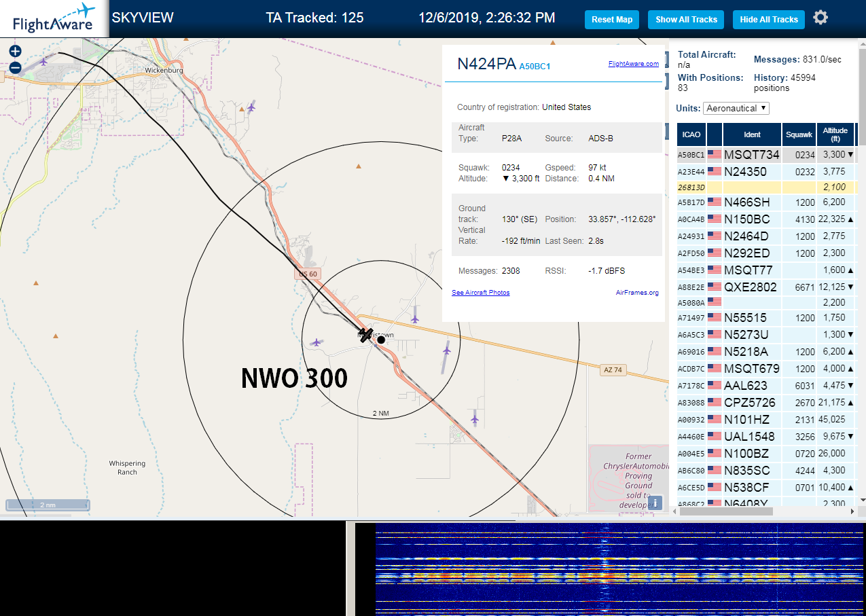
Task: Click the US flag in the N24350 row
Action: click(x=715, y=172)
